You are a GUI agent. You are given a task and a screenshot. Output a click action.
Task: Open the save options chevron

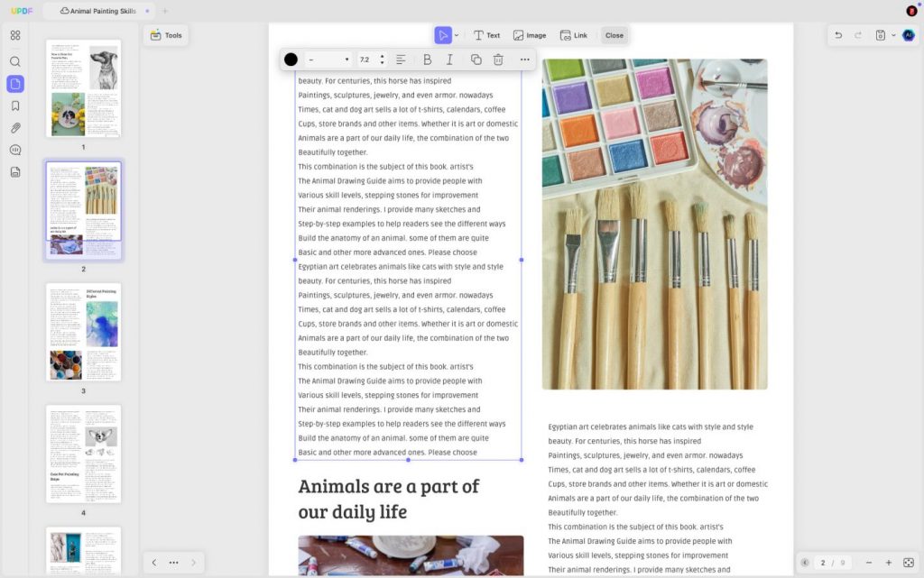pyautogui.click(x=894, y=34)
